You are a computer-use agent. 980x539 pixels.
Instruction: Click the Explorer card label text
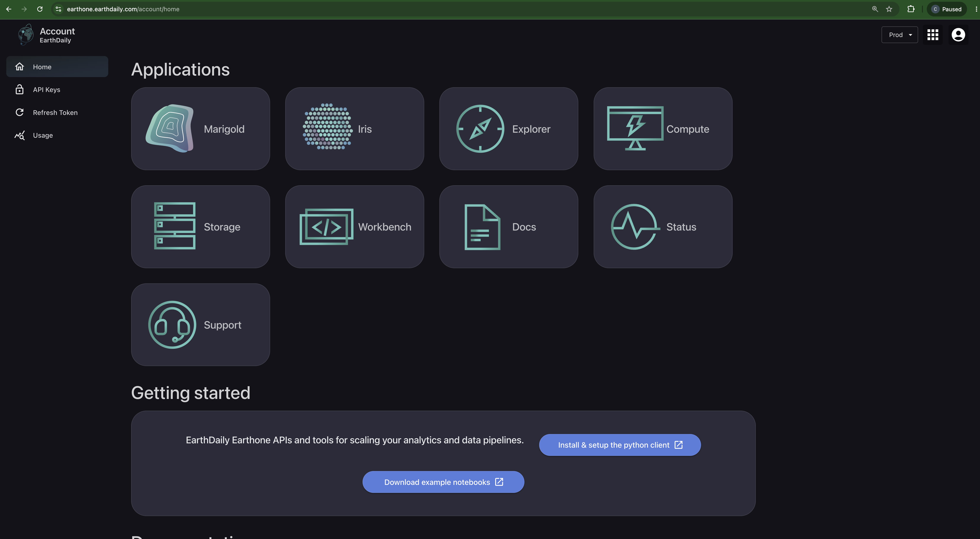tap(531, 129)
